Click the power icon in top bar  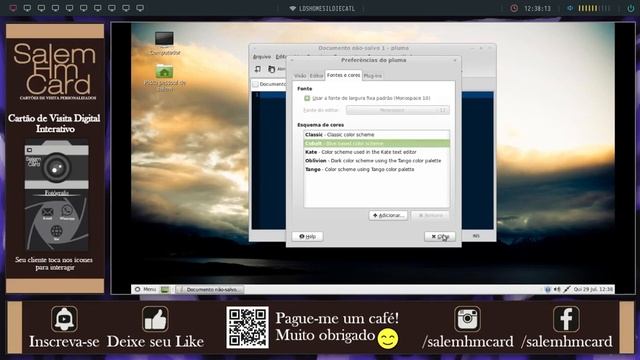(x=631, y=8)
